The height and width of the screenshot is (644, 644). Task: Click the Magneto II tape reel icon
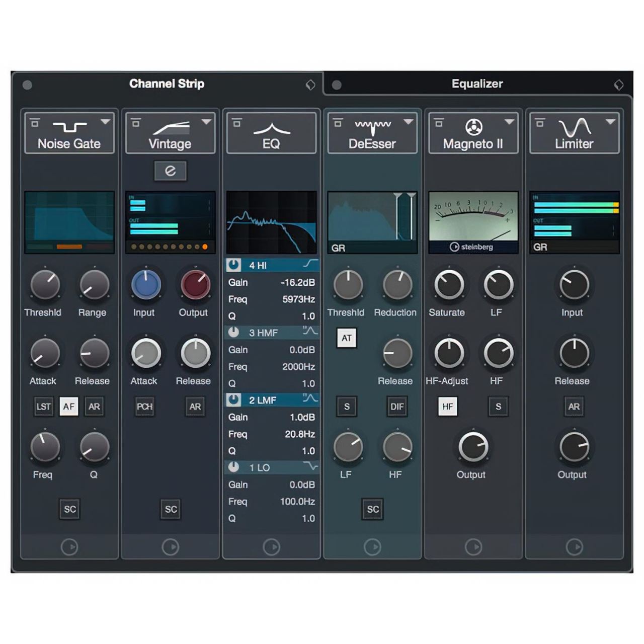473,127
